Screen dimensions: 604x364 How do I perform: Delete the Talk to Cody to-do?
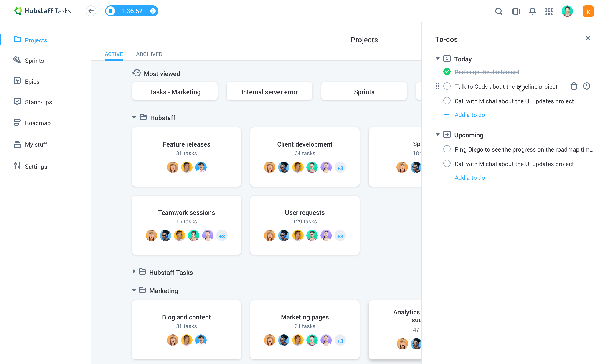(574, 86)
